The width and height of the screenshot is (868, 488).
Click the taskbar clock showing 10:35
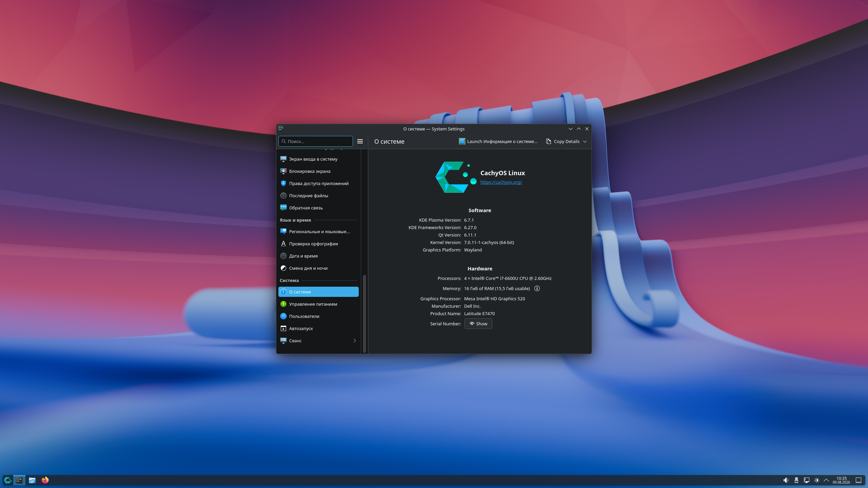[x=841, y=480]
